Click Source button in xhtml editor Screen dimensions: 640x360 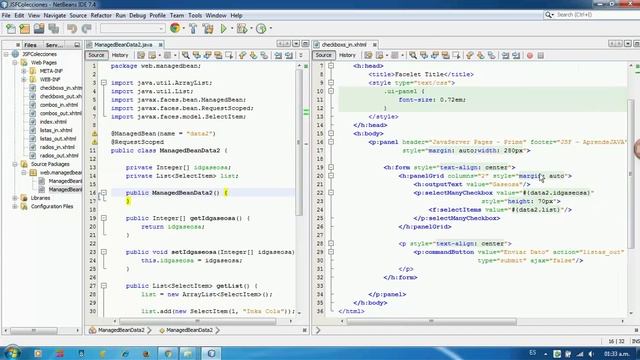(323, 55)
